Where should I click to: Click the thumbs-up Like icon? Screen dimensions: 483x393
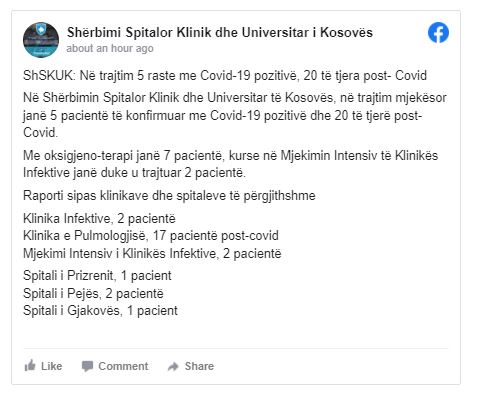[30, 366]
